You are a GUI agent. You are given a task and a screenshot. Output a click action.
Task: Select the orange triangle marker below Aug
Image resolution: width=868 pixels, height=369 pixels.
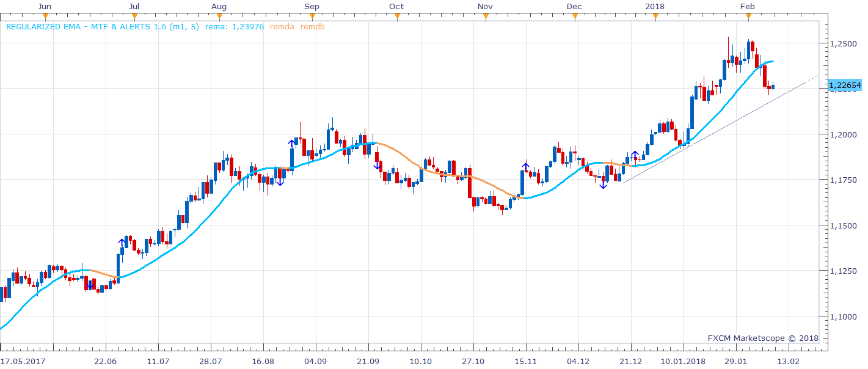pos(219,16)
